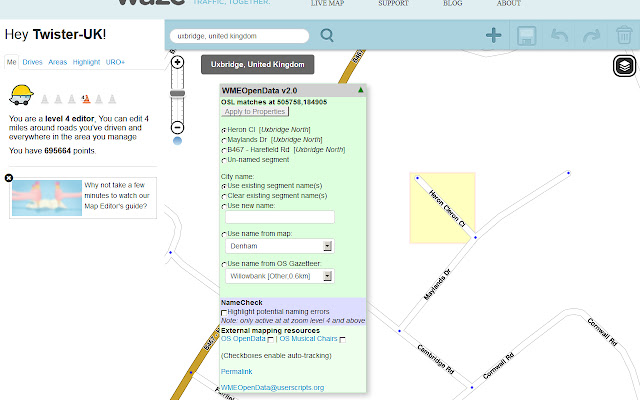Click the search magnifier icon
Screen dimensions: 640x400
326,36
